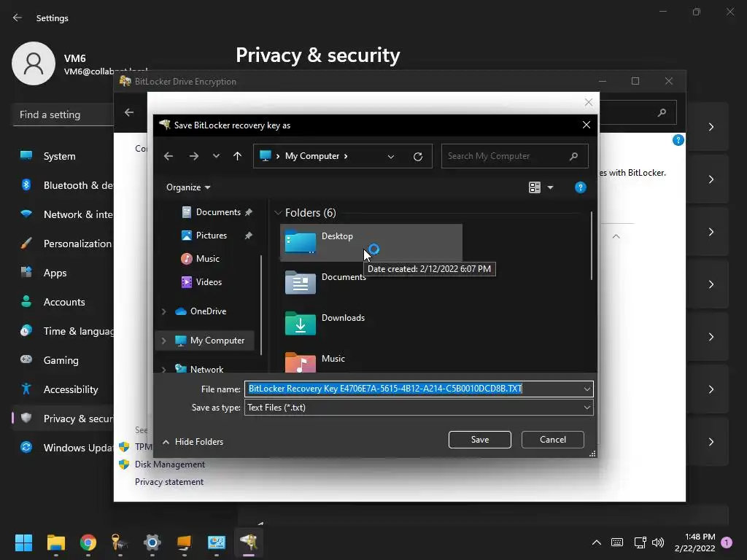Go back in the Save dialog
Screen dimensions: 747x560
pyautogui.click(x=169, y=156)
